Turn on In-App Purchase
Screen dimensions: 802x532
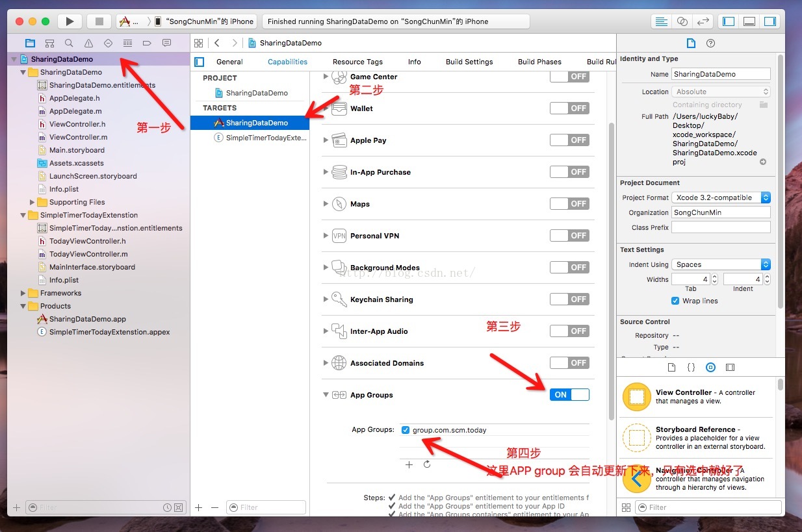[x=569, y=171]
